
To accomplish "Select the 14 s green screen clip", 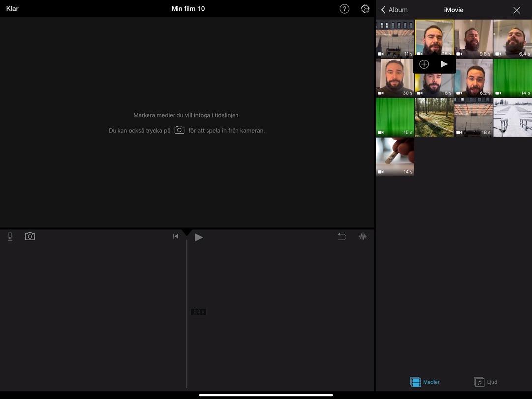I will [x=512, y=78].
